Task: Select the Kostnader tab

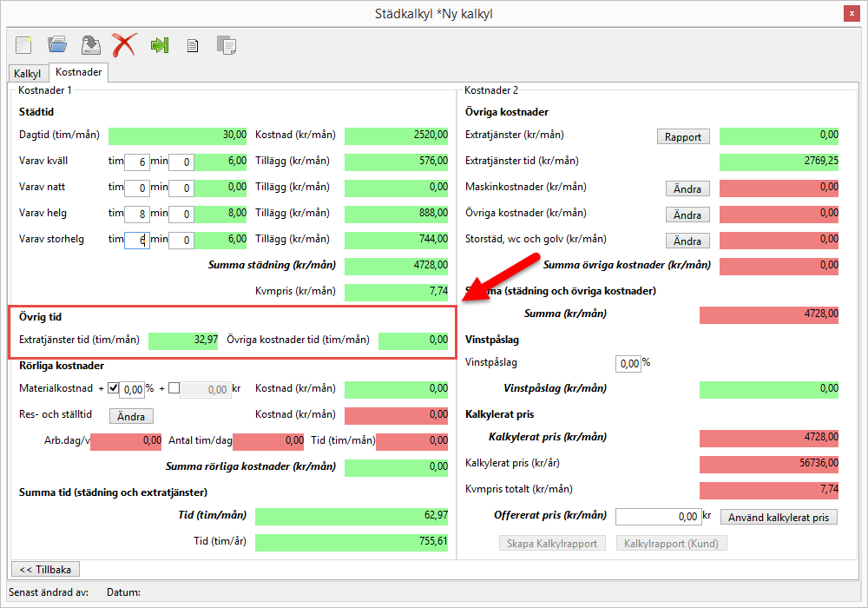Action: [x=79, y=73]
